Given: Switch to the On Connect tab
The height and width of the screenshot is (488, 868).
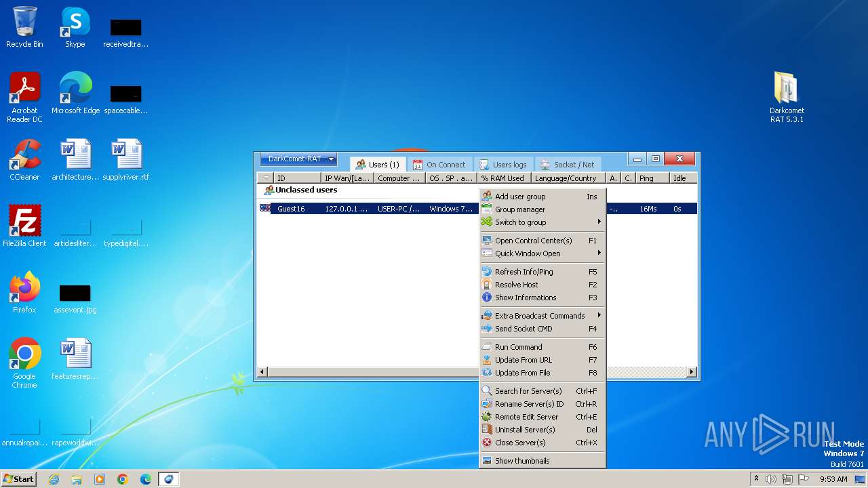Looking at the screenshot, I should (439, 164).
